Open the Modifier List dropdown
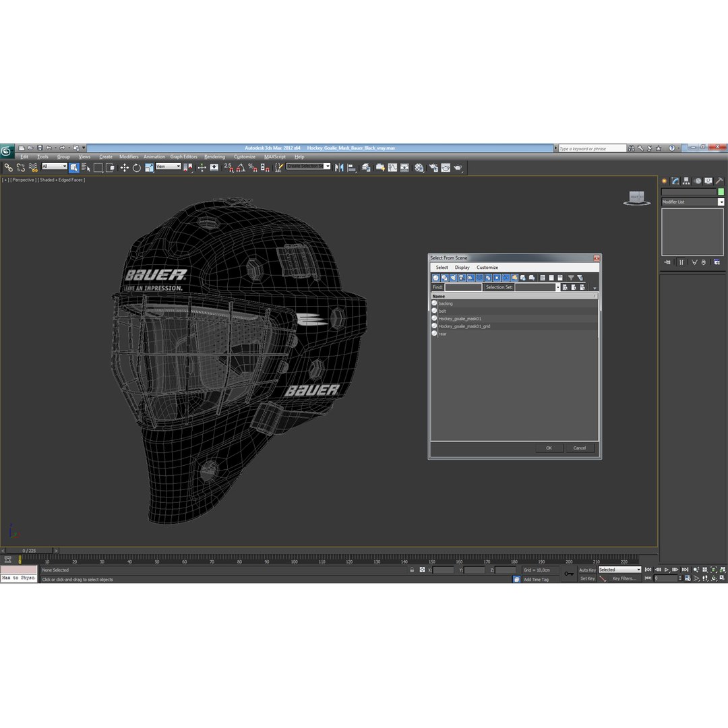This screenshot has height=728, width=728. click(x=692, y=202)
